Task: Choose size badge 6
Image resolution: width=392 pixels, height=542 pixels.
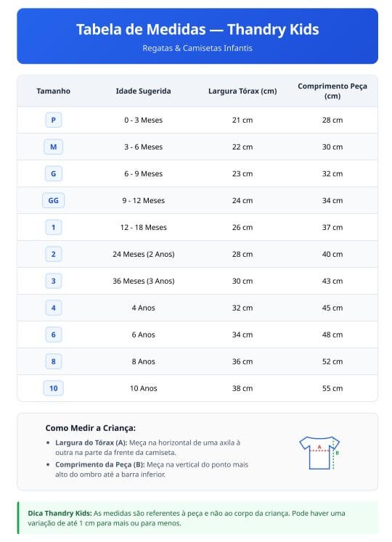Action: [53, 334]
